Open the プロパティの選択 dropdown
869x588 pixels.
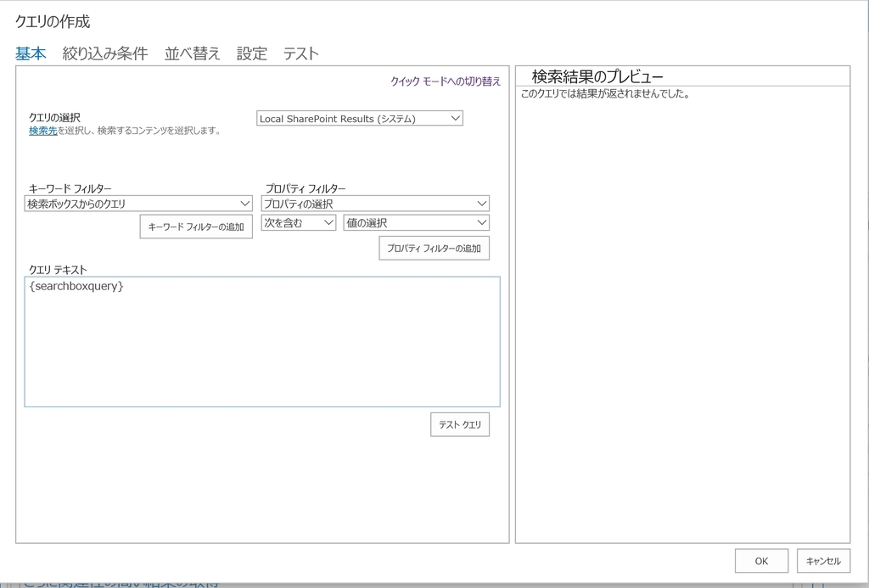click(x=376, y=203)
